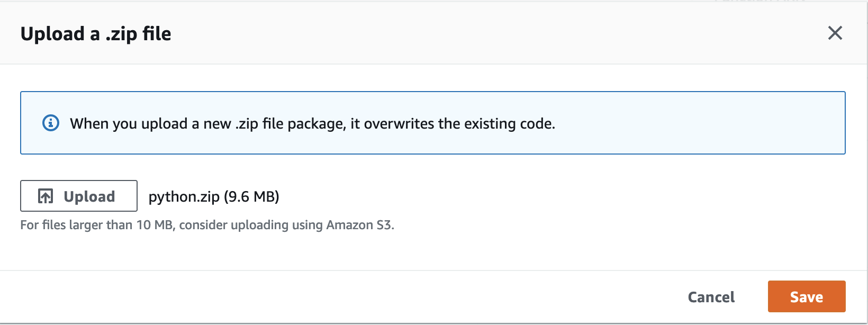Click the 'Upload a .zip file' heading
Image resolution: width=868 pixels, height=325 pixels.
pos(96,34)
